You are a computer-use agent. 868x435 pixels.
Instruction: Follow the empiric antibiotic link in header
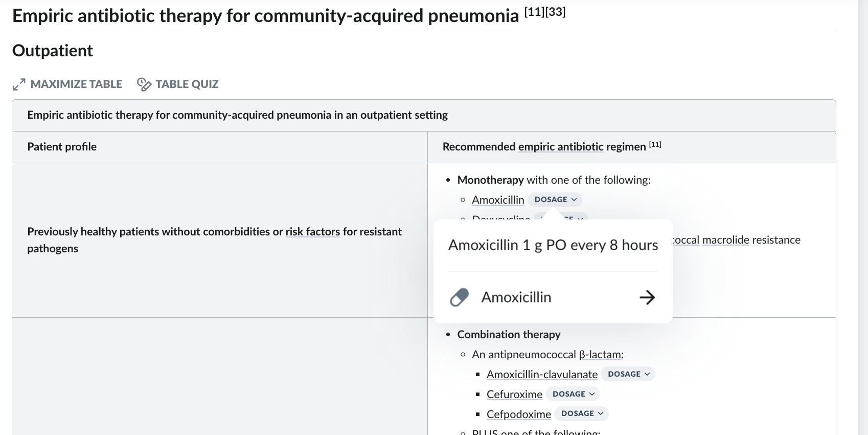coord(561,146)
